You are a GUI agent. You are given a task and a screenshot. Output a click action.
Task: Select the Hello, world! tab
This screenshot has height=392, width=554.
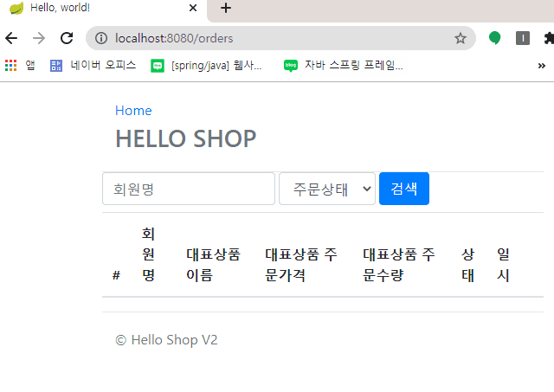102,8
